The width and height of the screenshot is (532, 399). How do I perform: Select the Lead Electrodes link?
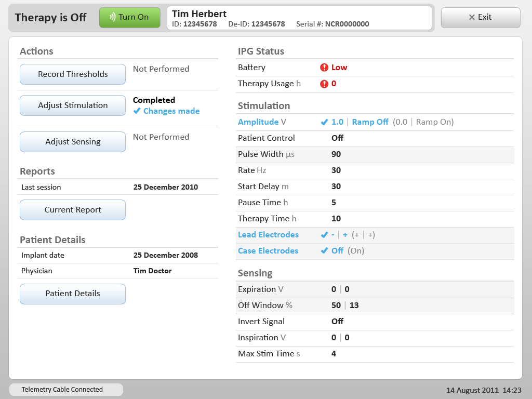tap(268, 235)
